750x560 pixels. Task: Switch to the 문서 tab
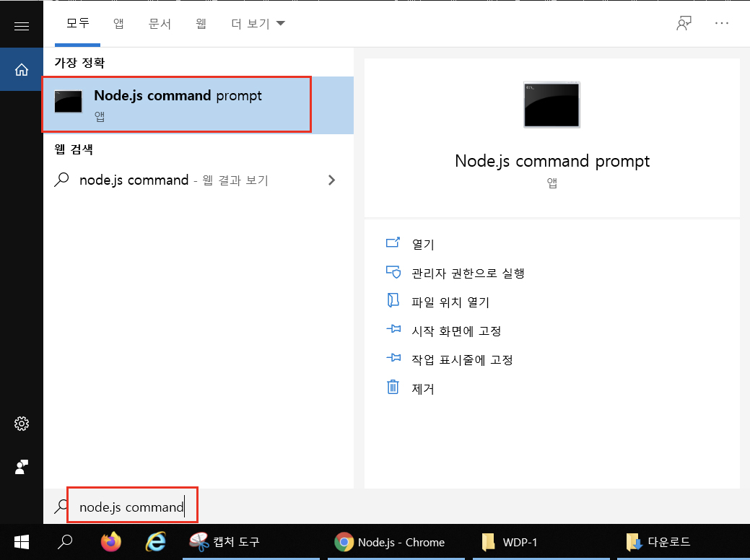[160, 23]
